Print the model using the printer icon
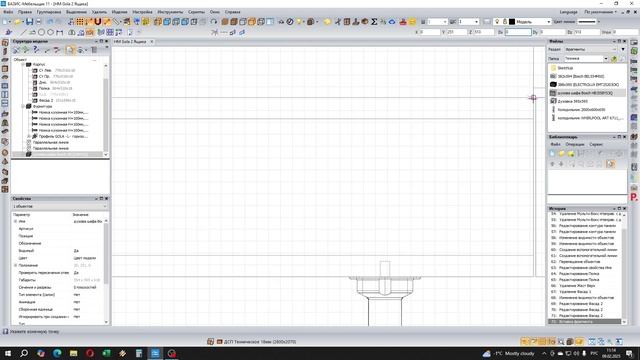The width and height of the screenshot is (640, 360). tap(38, 22)
